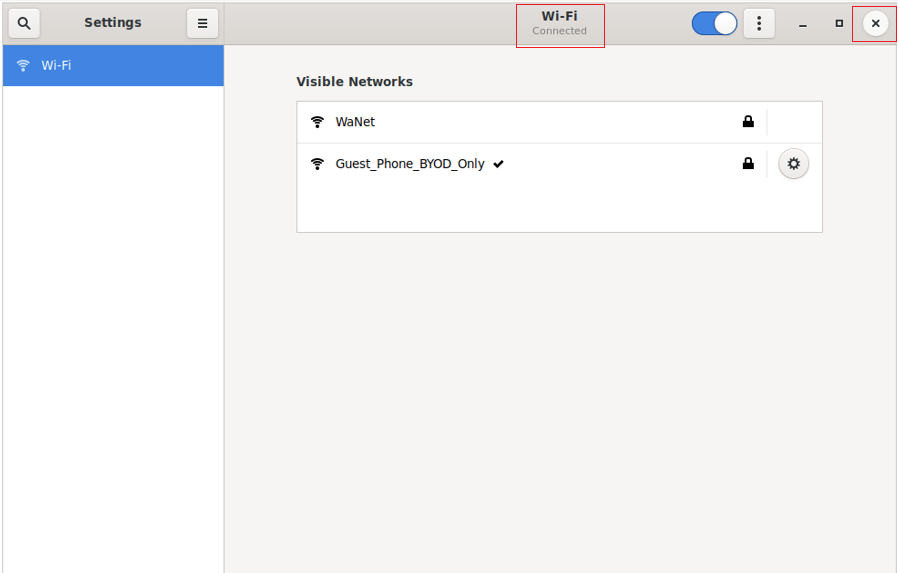898x573 pixels.
Task: Select the Guest_Phone_BYOD_Only network row
Action: (x=560, y=164)
